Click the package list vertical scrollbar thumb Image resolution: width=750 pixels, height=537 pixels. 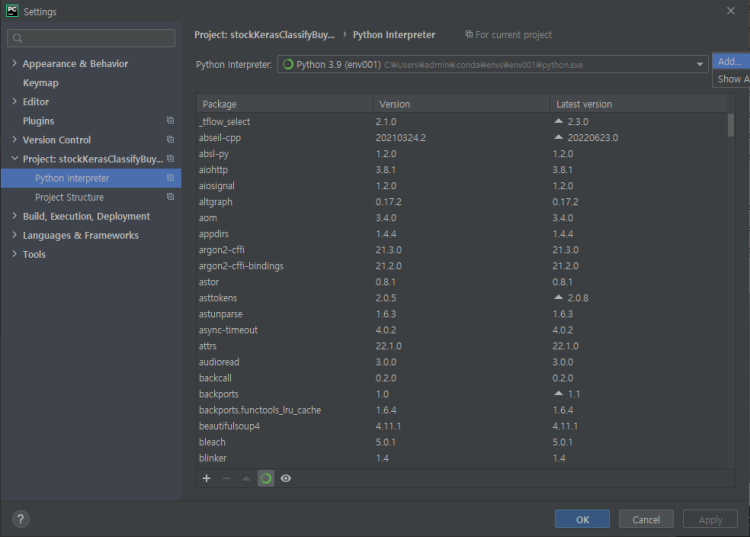pos(731,125)
